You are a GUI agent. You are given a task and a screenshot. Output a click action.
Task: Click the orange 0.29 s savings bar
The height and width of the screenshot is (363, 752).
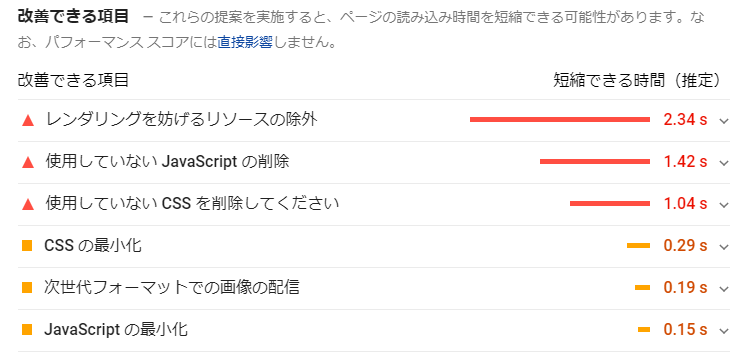pos(638,246)
